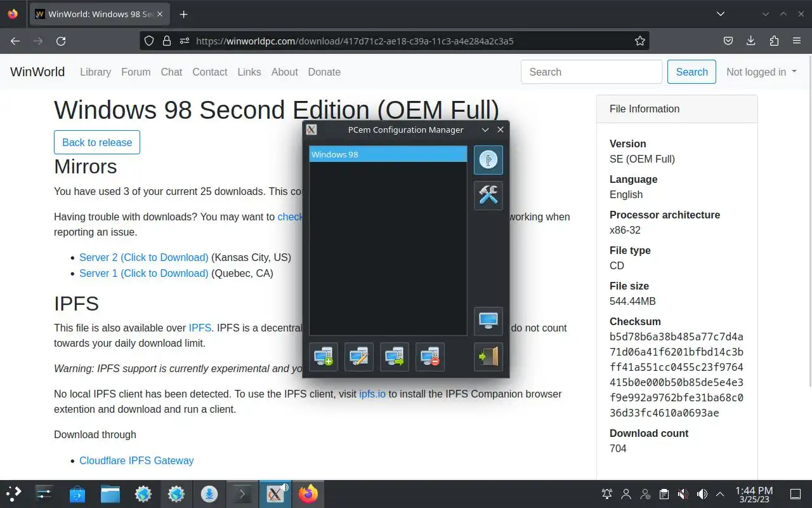The image size is (812, 508).
Task: Reload the page in Firefox
Action: pyautogui.click(x=61, y=41)
